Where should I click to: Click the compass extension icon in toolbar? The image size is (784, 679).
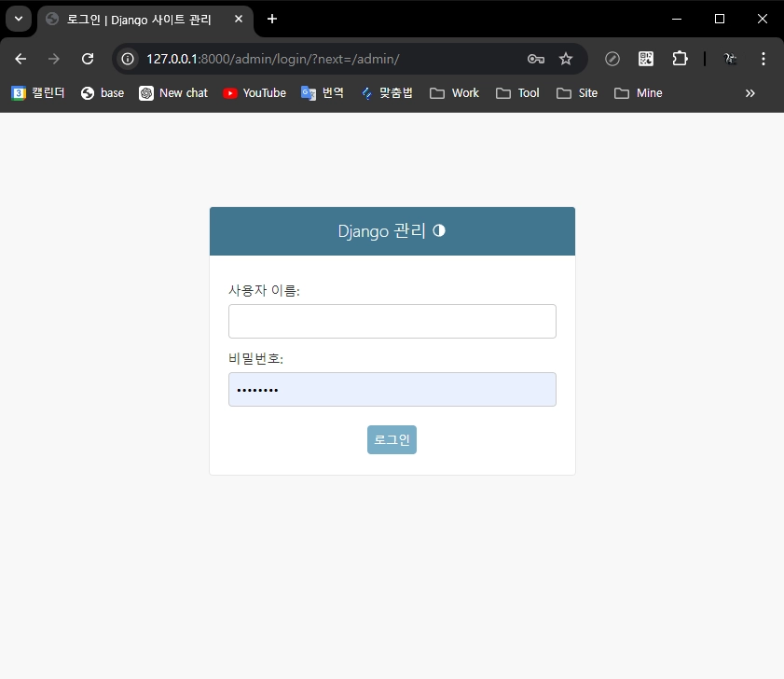click(612, 59)
